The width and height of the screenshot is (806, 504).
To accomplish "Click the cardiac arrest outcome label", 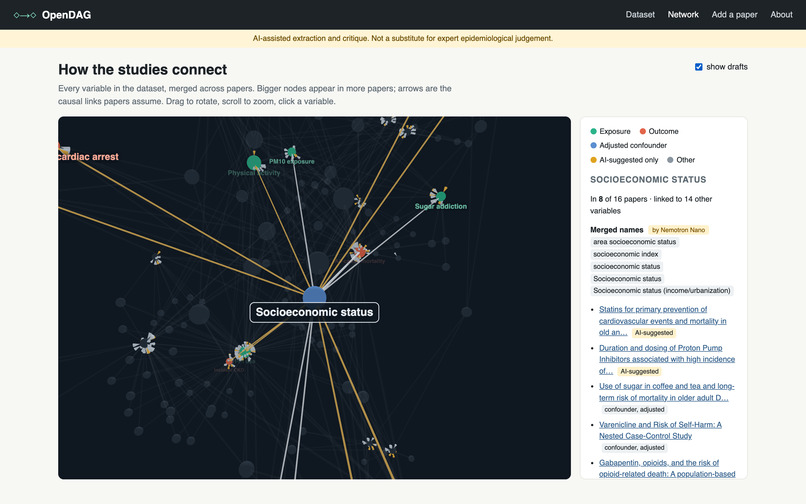I will 88,157.
